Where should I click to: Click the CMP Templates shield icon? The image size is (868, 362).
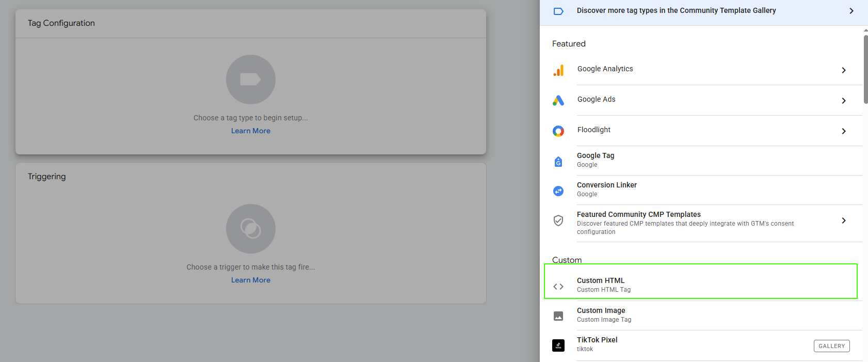pos(558,221)
